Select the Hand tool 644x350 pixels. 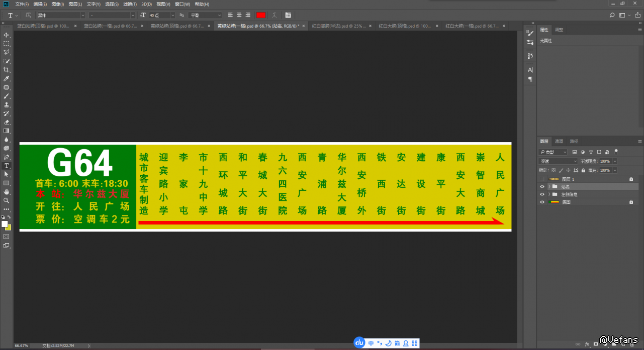pyautogui.click(x=7, y=192)
